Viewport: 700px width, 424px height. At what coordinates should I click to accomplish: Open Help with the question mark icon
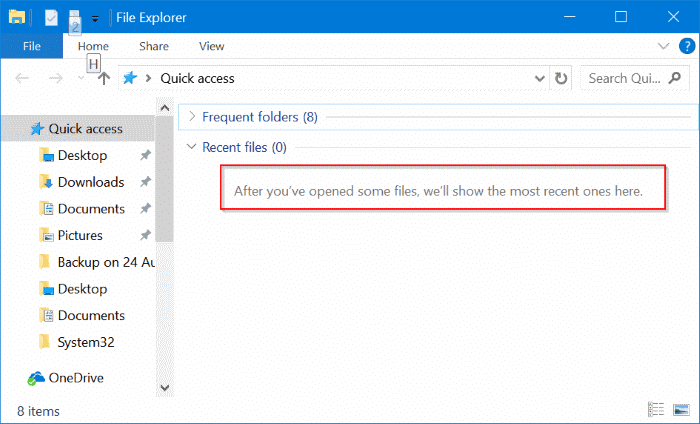[687, 46]
